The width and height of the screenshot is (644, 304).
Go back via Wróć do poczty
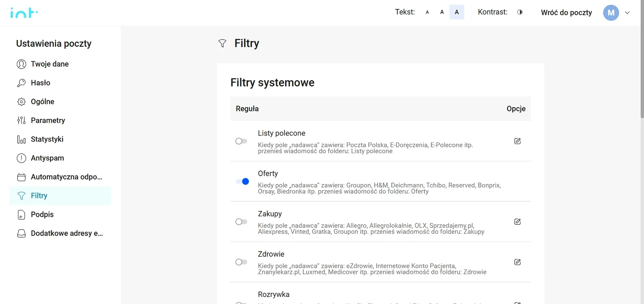(x=566, y=13)
